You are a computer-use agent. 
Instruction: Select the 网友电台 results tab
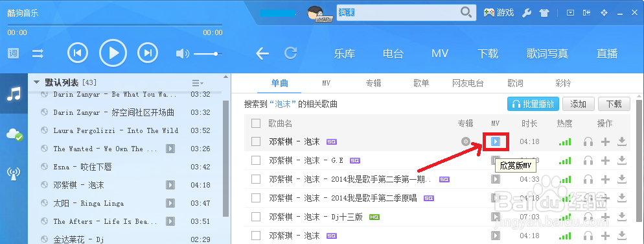(x=468, y=83)
